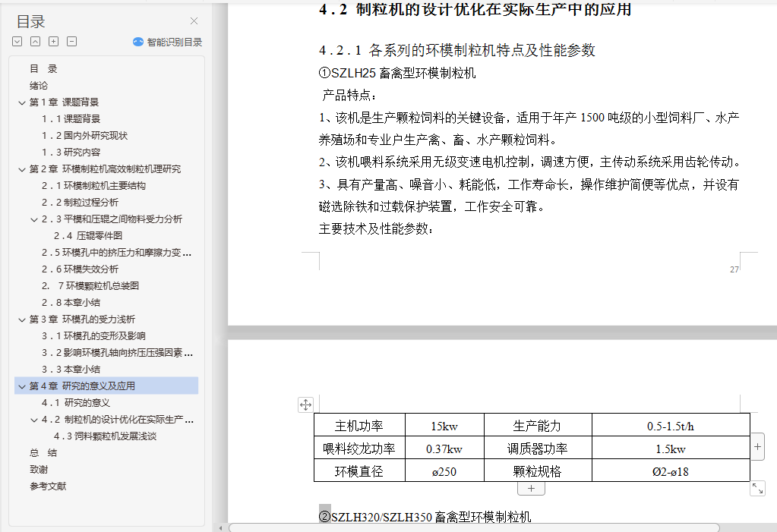Click table cell 颗粒规格
Image resolution: width=777 pixels, height=532 pixels.
[x=538, y=471]
